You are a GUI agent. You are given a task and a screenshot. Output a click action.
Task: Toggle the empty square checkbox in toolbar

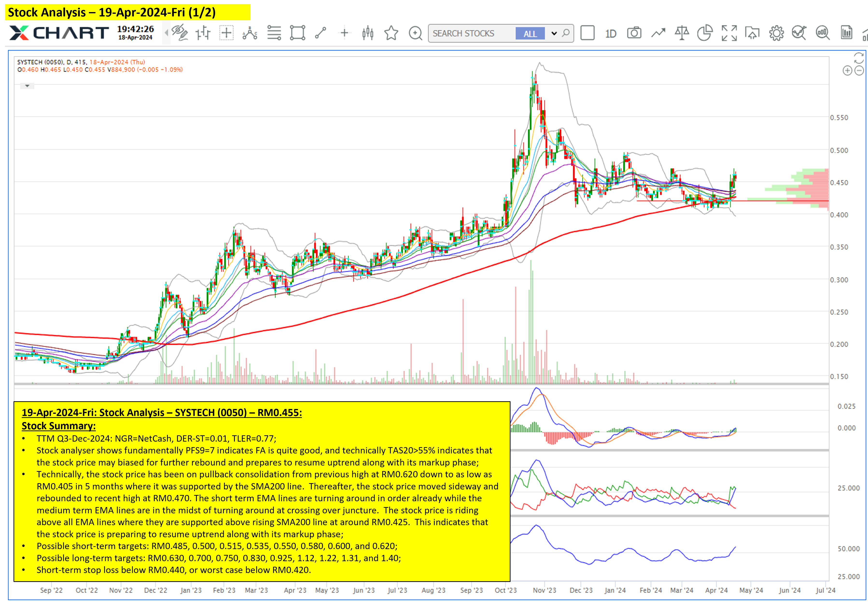pyautogui.click(x=587, y=33)
